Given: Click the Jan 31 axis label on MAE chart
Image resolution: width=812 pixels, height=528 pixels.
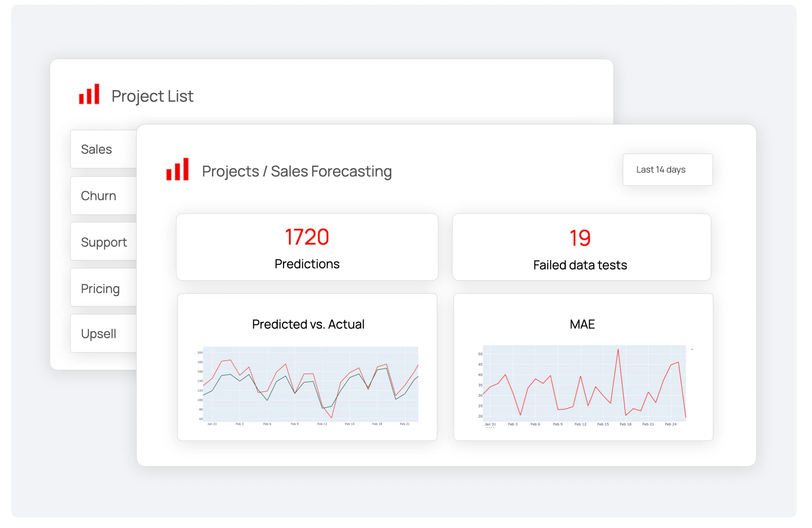Looking at the screenshot, I should [x=490, y=424].
